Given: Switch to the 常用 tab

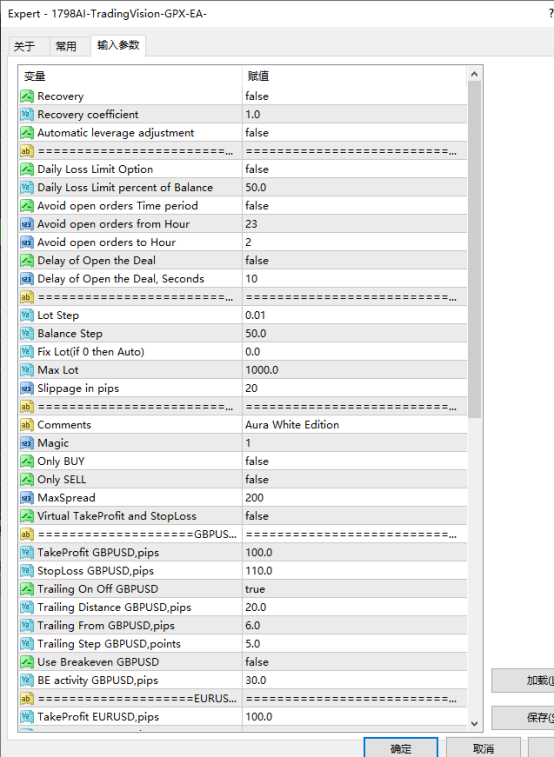Looking at the screenshot, I should point(66,46).
